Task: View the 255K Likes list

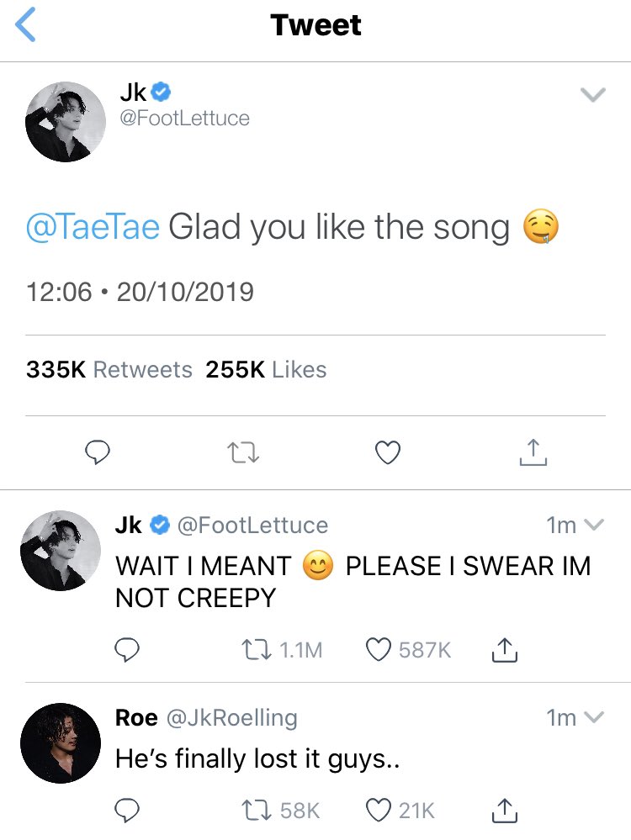Action: tap(266, 370)
